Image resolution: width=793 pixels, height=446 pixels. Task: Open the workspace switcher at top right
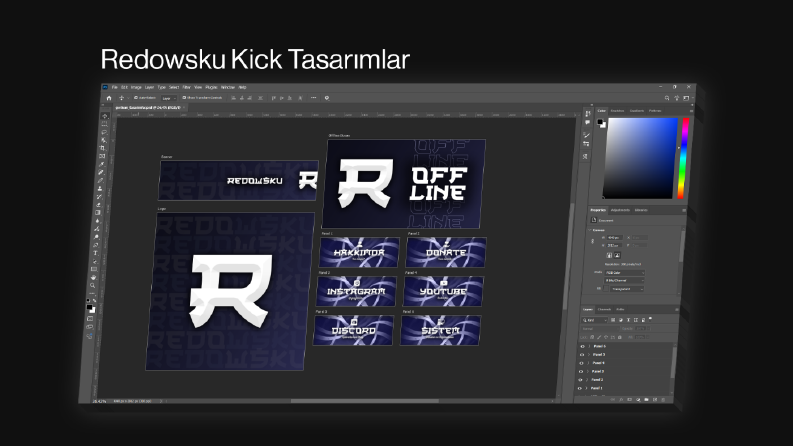(686, 98)
